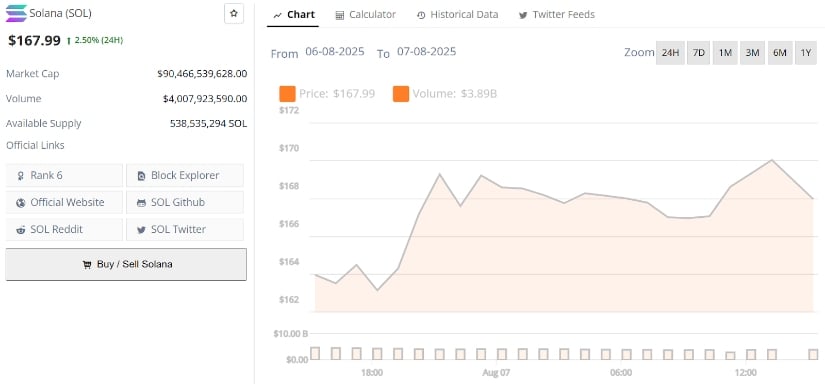The height and width of the screenshot is (384, 825).
Task: Set chart zoom to 7D
Action: 698,53
